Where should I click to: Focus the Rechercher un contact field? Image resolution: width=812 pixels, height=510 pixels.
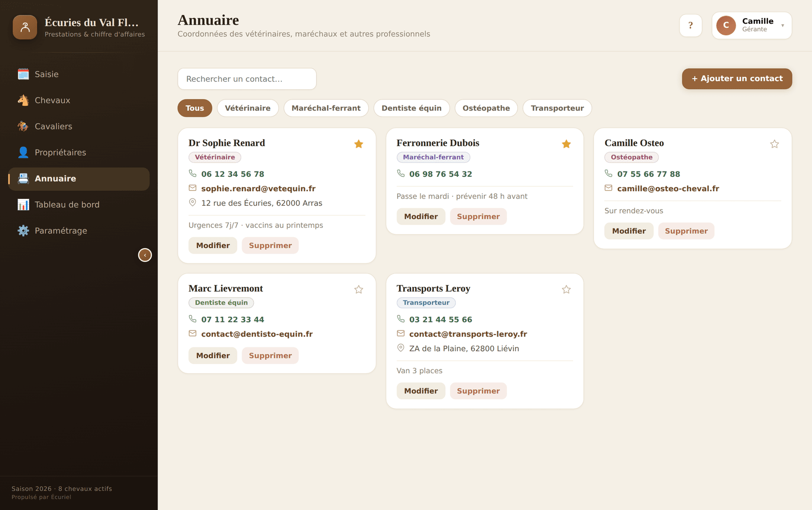(247, 79)
